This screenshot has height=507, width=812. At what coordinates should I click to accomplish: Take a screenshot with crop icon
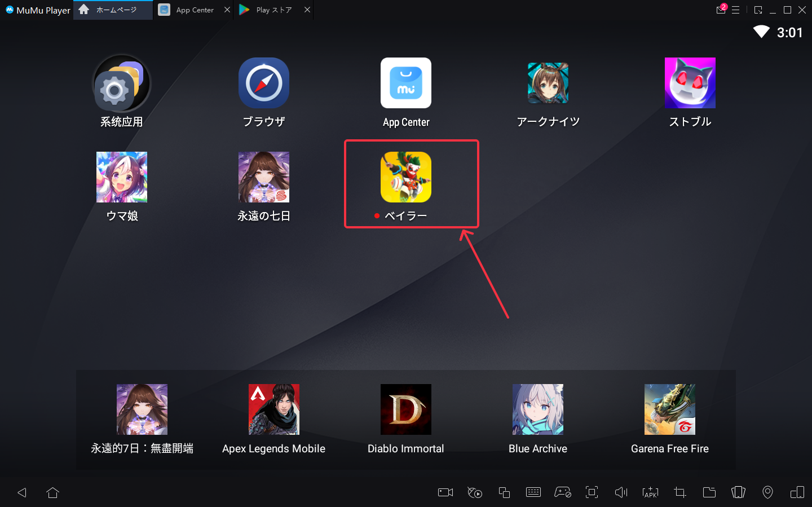click(680, 492)
